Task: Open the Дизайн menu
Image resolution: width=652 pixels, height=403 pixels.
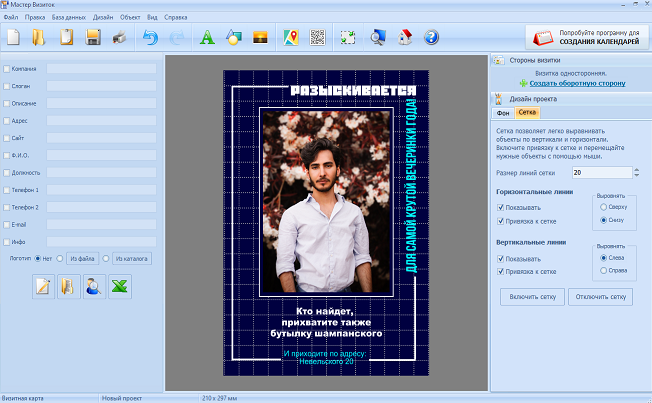Action: coord(103,17)
